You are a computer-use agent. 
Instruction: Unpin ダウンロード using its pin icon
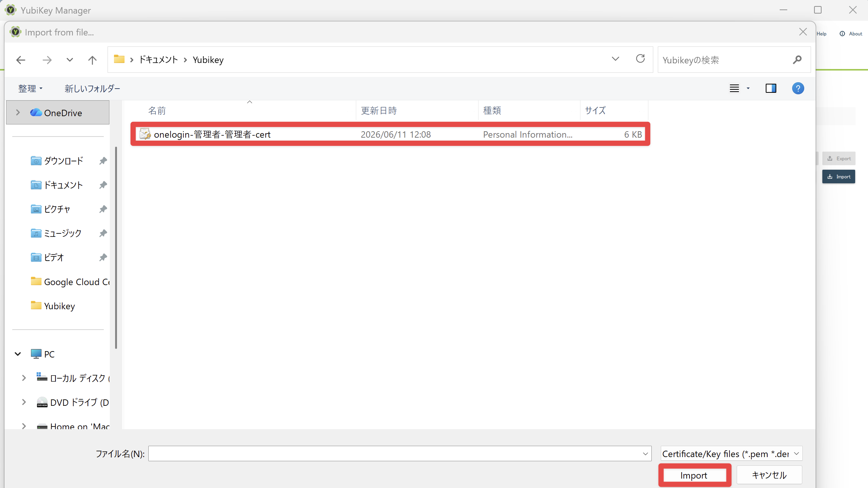tap(103, 161)
